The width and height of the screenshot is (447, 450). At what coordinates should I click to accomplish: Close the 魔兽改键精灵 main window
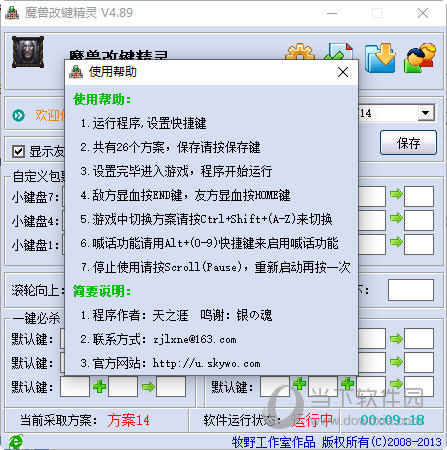423,13
